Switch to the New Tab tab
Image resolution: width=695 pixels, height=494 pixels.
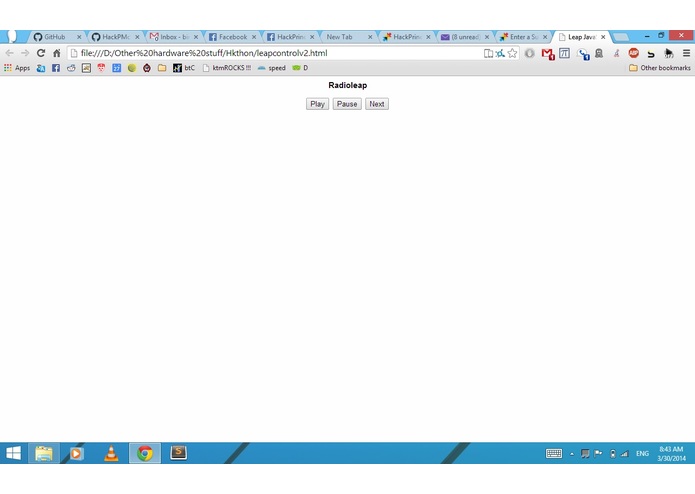347,37
